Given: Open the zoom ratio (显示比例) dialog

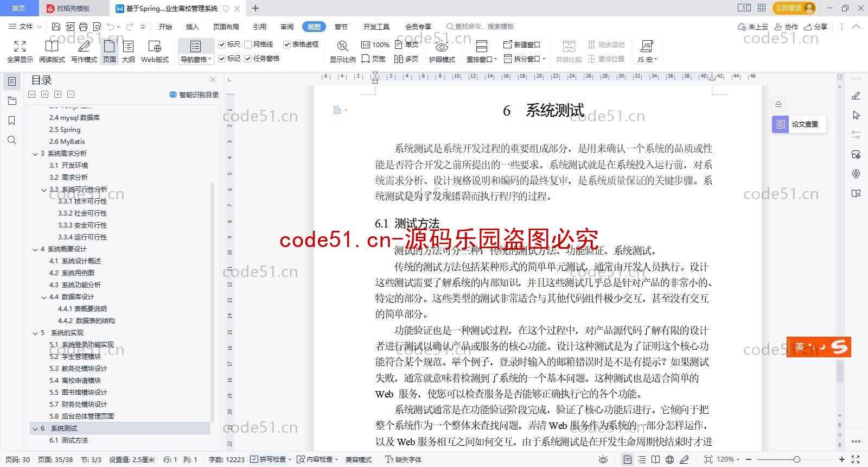Looking at the screenshot, I should coord(343,52).
